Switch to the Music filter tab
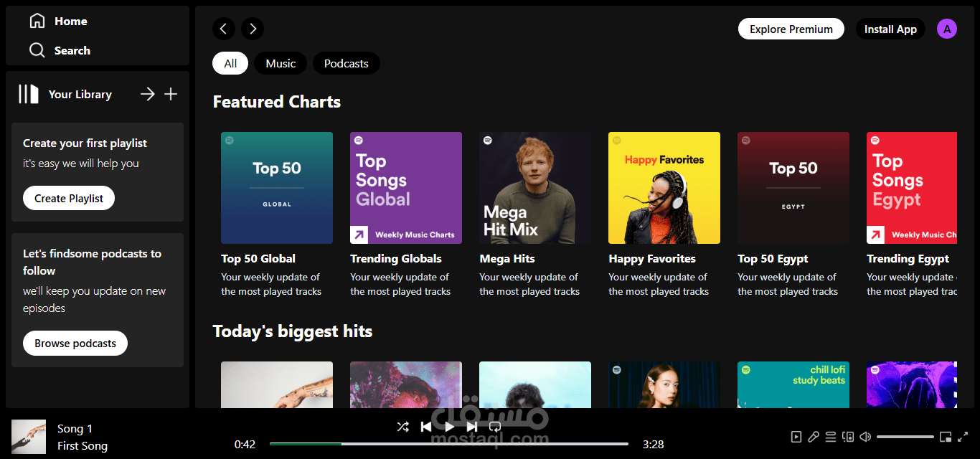 pos(281,63)
